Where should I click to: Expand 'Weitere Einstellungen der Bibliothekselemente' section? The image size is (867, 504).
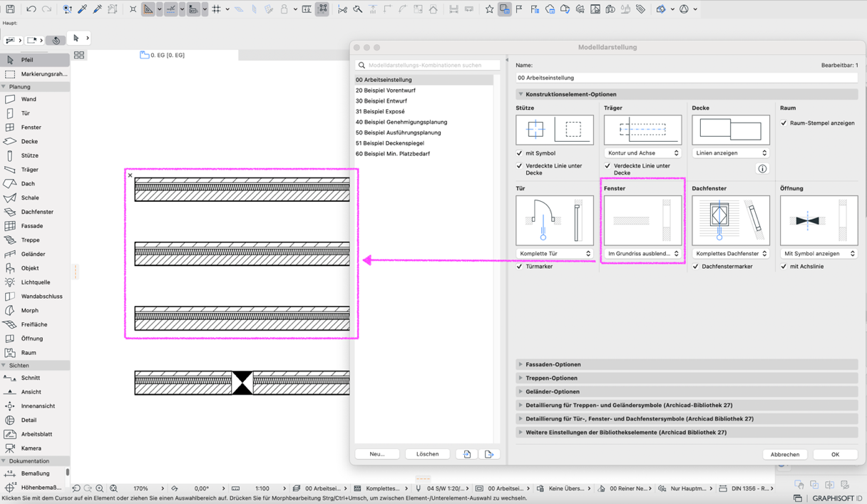click(x=687, y=432)
